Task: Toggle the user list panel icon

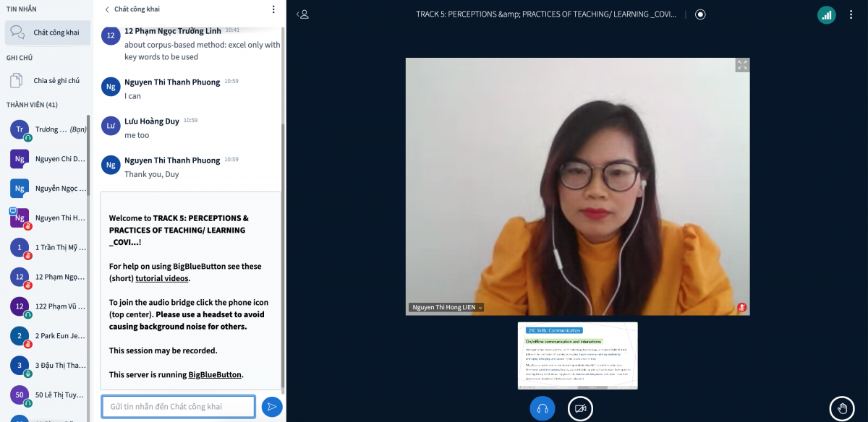Action: tap(304, 14)
